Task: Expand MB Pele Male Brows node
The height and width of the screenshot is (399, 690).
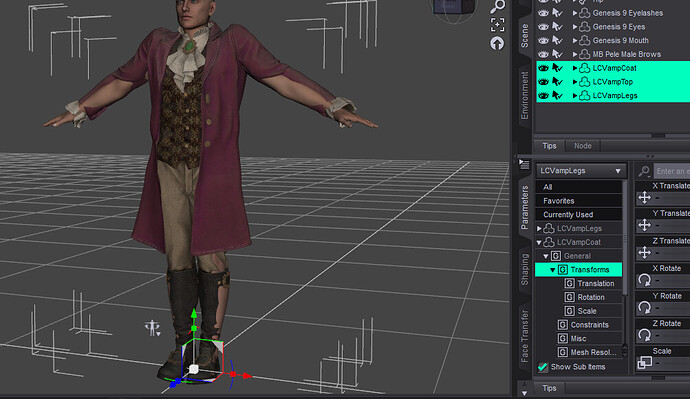Action: [575, 54]
